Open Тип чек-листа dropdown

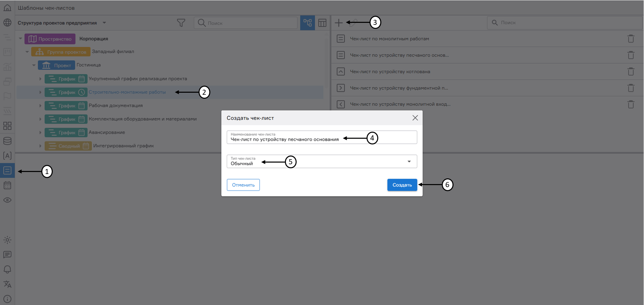(409, 162)
